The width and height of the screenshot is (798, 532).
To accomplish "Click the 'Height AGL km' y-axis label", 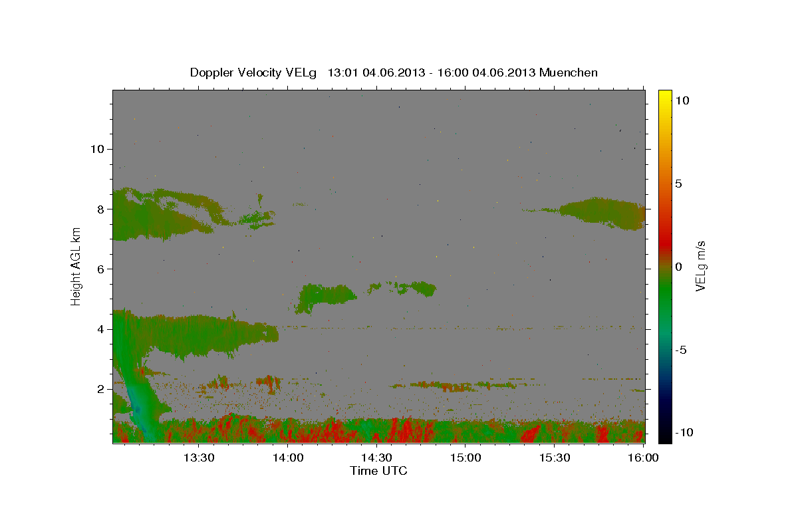I will (76, 266).
